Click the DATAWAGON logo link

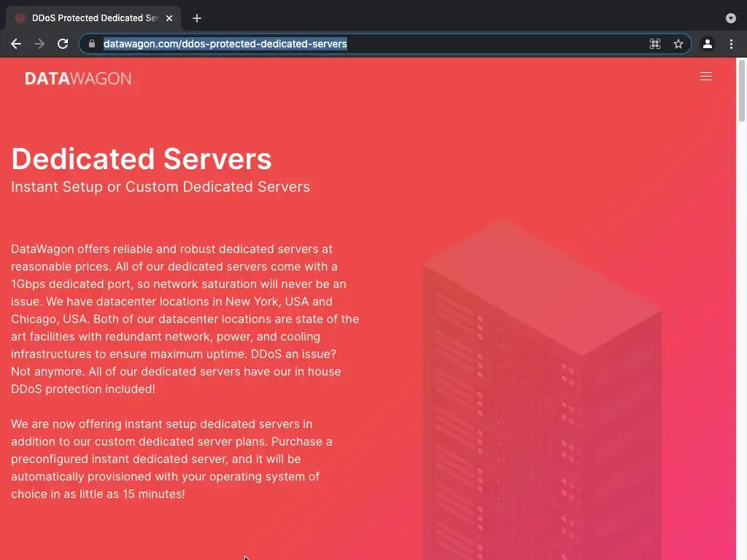coord(78,79)
